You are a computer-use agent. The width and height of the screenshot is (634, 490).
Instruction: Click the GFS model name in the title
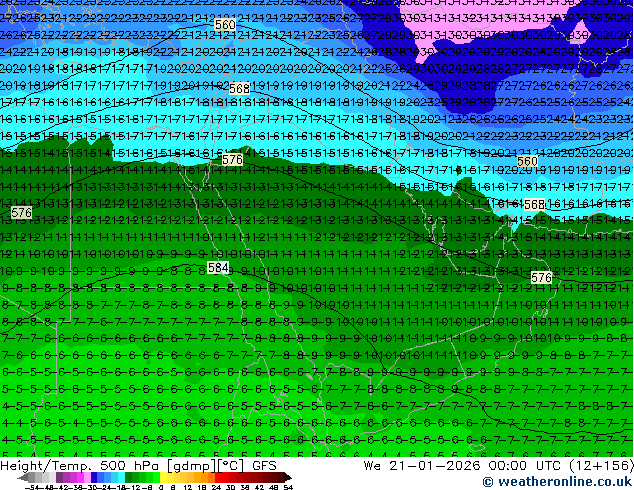pos(264,466)
